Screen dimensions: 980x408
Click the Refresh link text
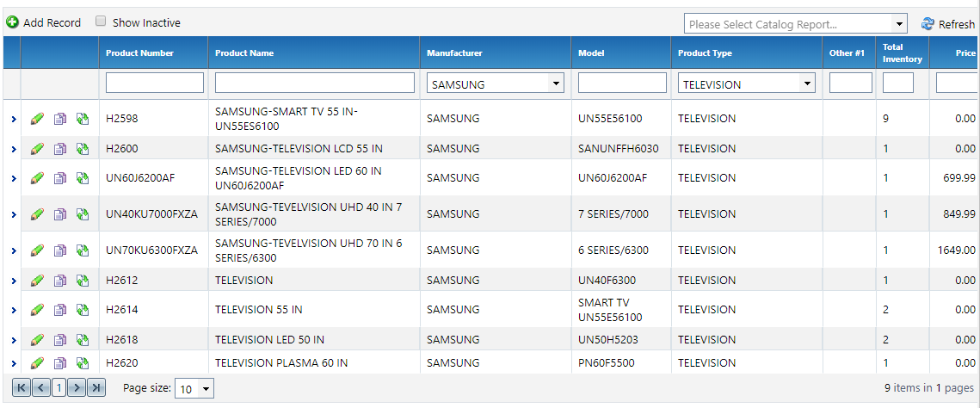pyautogui.click(x=956, y=24)
